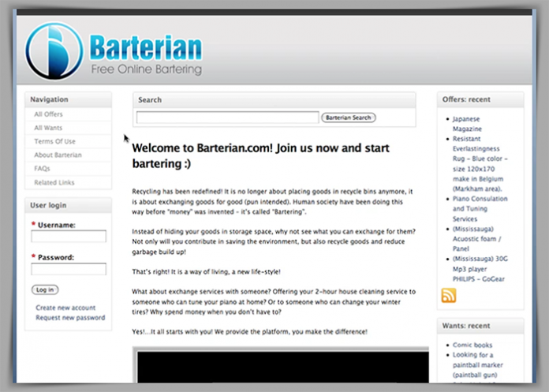Click in the search text box

point(228,118)
